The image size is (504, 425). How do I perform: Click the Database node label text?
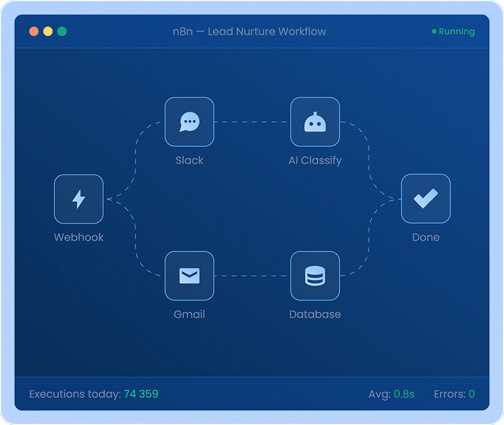[x=315, y=314]
